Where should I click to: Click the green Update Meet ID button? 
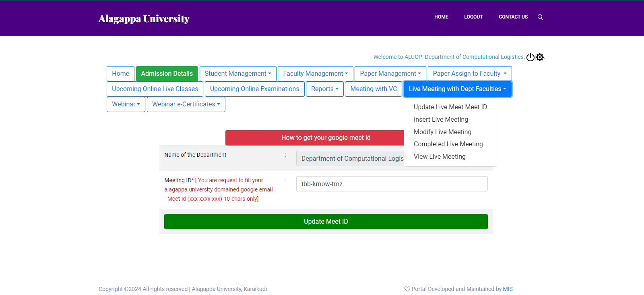(x=326, y=222)
